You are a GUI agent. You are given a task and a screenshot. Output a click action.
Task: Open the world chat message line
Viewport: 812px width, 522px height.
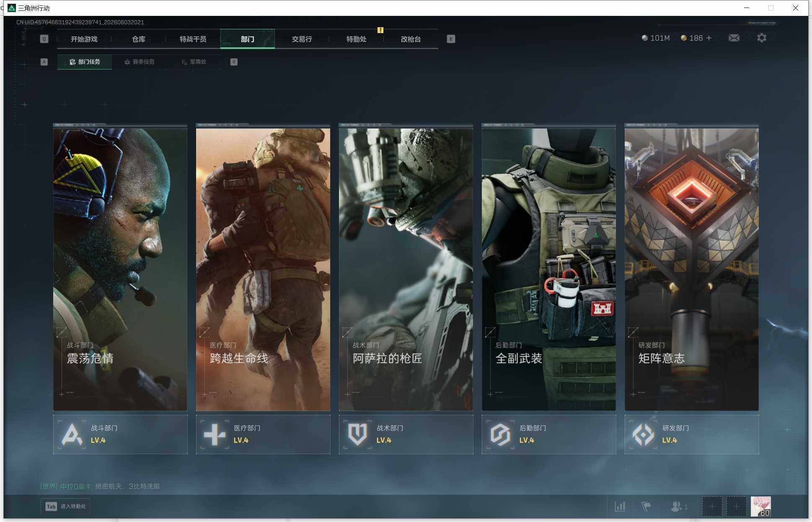coord(100,486)
